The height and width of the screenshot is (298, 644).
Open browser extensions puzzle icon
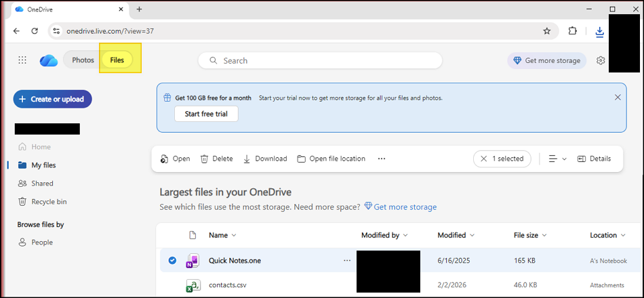tap(572, 30)
